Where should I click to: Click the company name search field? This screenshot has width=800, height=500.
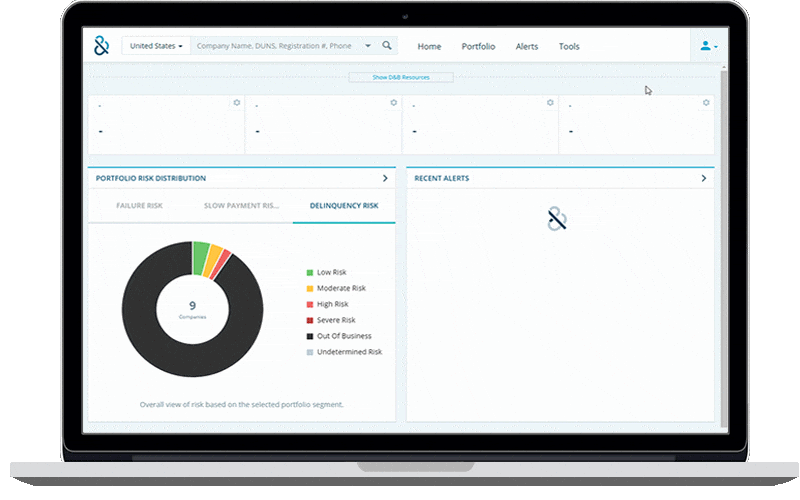tap(275, 46)
